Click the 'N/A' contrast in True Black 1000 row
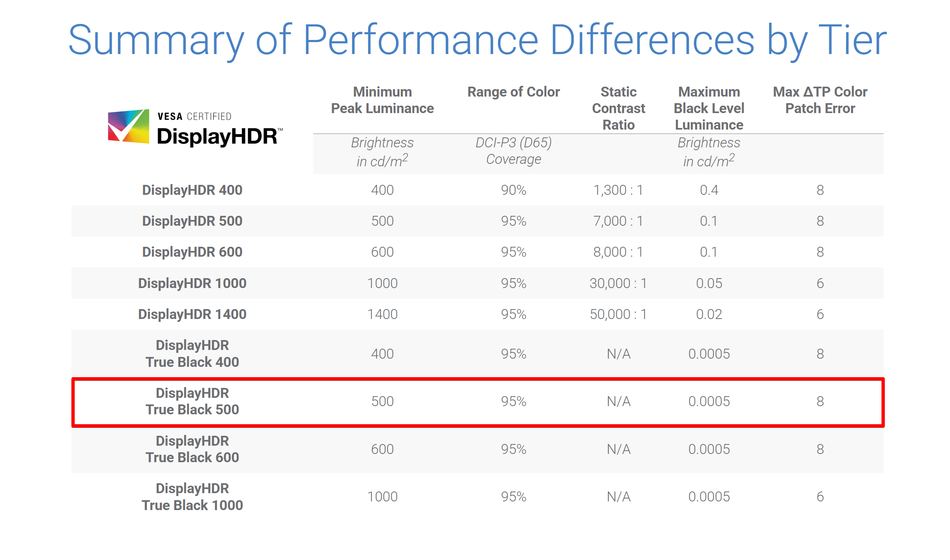 (x=619, y=497)
